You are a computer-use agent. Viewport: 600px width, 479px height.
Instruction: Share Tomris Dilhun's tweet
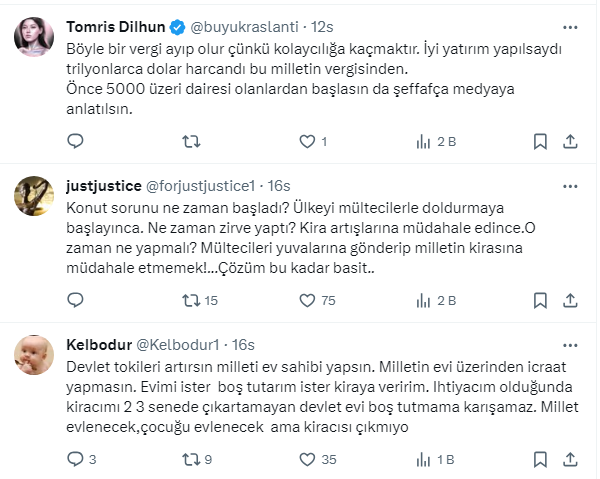pyautogui.click(x=572, y=141)
